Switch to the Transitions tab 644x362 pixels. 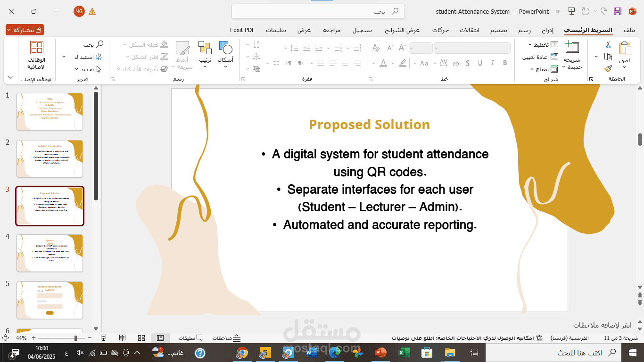pos(470,30)
